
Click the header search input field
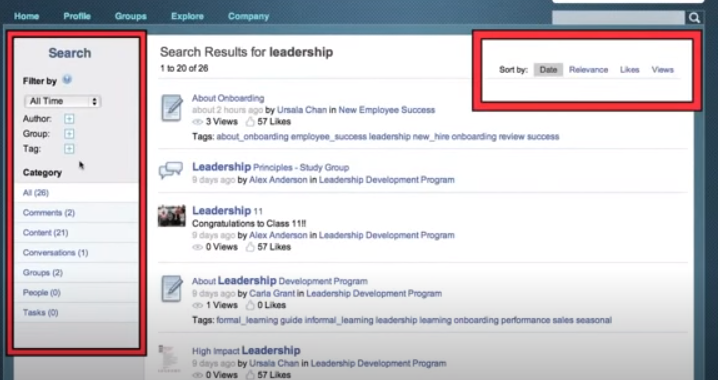pyautogui.click(x=618, y=18)
